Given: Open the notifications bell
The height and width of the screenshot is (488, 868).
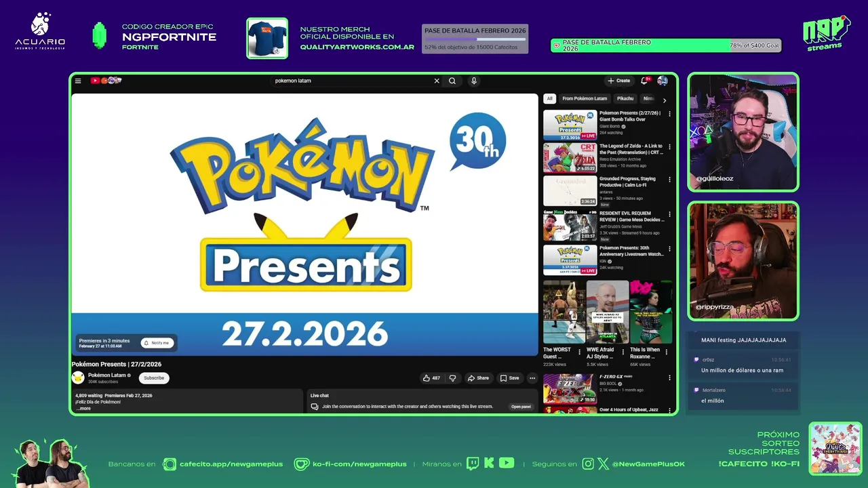Looking at the screenshot, I should 645,81.
